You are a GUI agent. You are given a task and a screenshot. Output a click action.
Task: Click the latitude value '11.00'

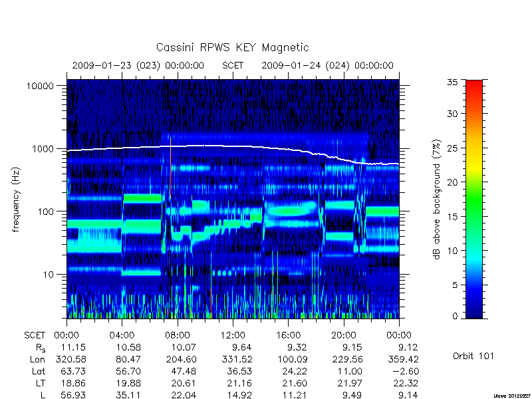tap(350, 372)
